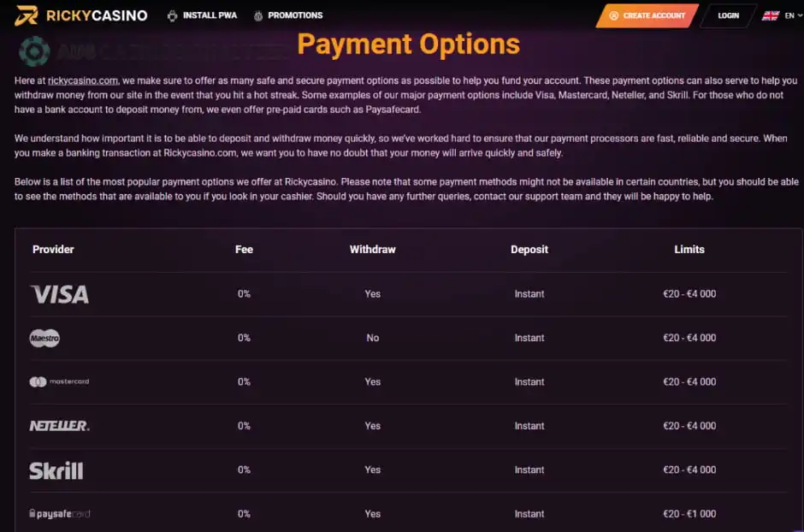Click the Maestro logo

pyautogui.click(x=44, y=338)
